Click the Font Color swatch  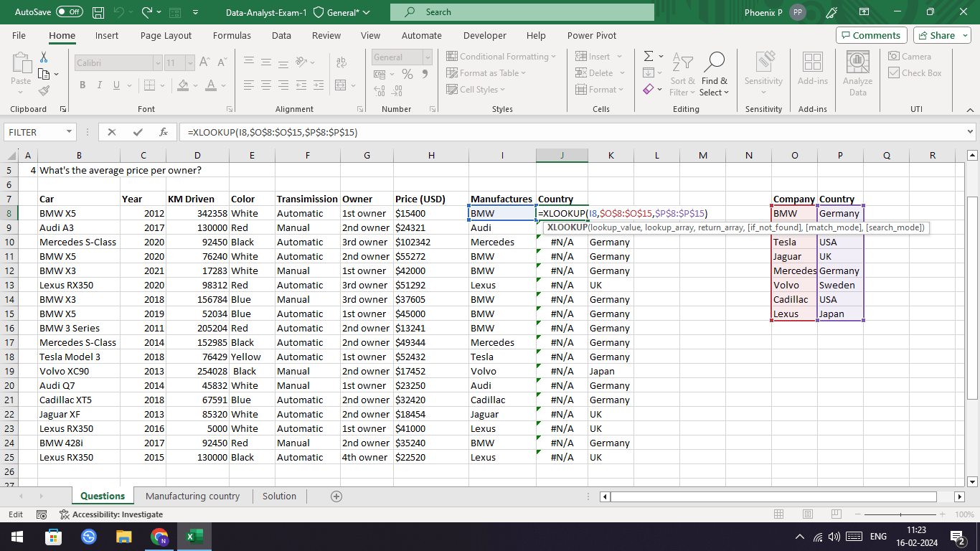click(211, 85)
